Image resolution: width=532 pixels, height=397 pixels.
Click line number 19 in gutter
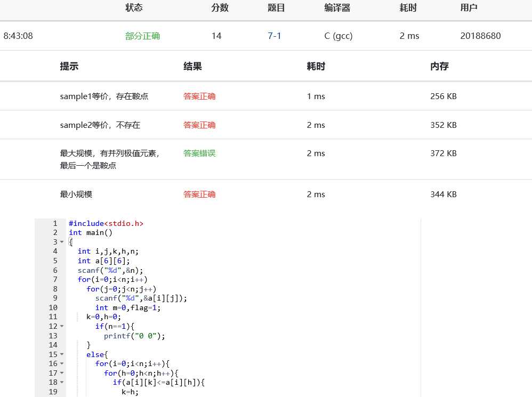pyautogui.click(x=53, y=392)
